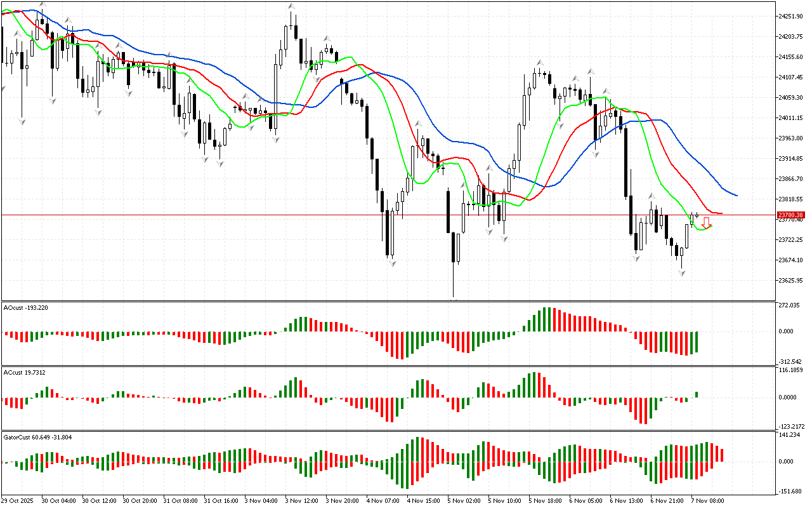The image size is (812, 508).
Task: Select the up fractal above the highest candle
Action: [x=291, y=6]
